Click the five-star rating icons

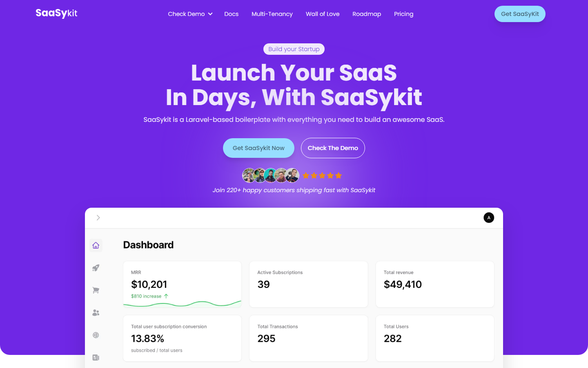click(322, 175)
